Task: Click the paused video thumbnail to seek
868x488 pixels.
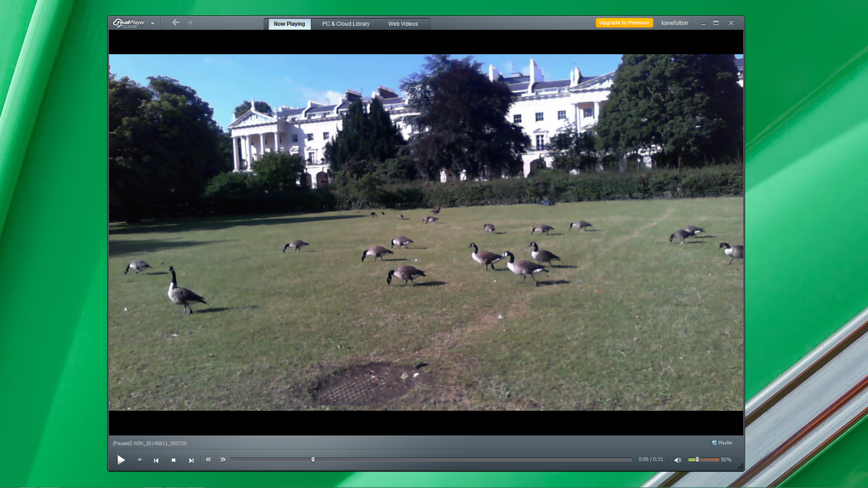Action: coord(314,459)
